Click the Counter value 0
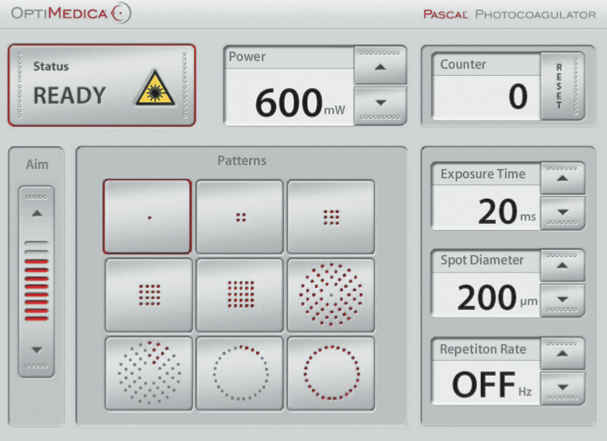The height and width of the screenshot is (441, 607). [x=518, y=96]
